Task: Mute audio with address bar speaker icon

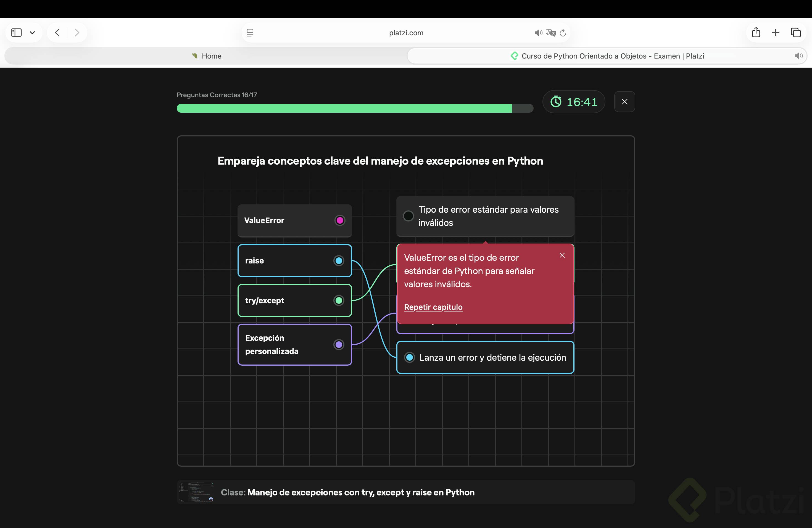Action: pyautogui.click(x=538, y=33)
